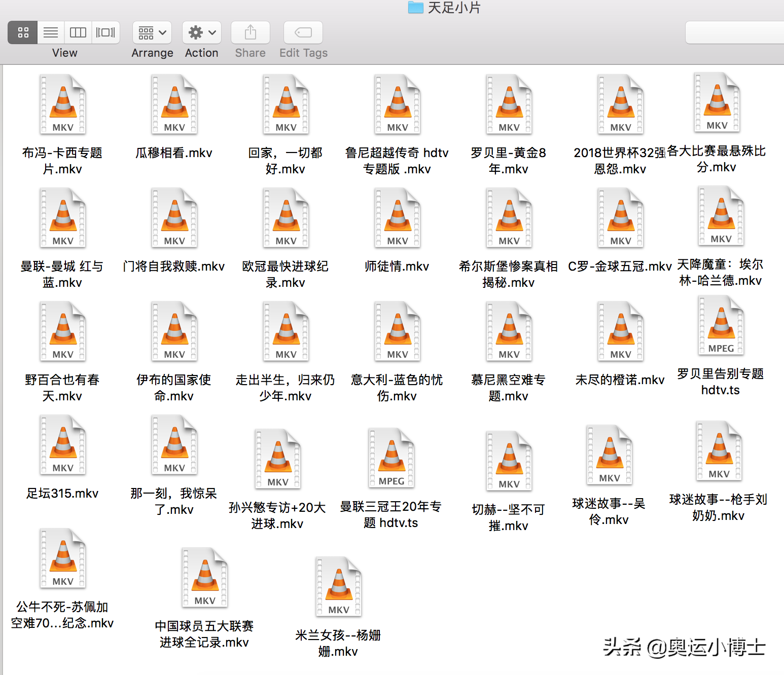Select 2018世界杯32强恩怨.mkv file icon
Viewport: 784px width, 675px height.
click(x=621, y=104)
